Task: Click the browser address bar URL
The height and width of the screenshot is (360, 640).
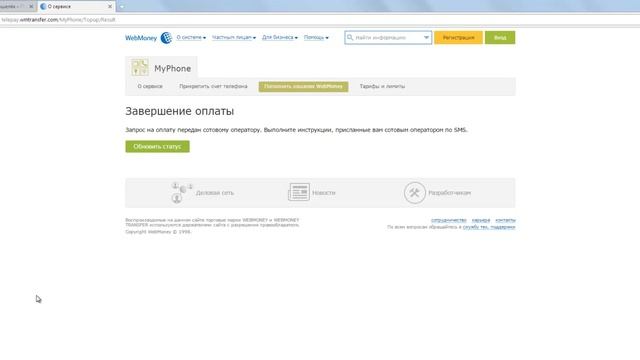Action: (58, 20)
